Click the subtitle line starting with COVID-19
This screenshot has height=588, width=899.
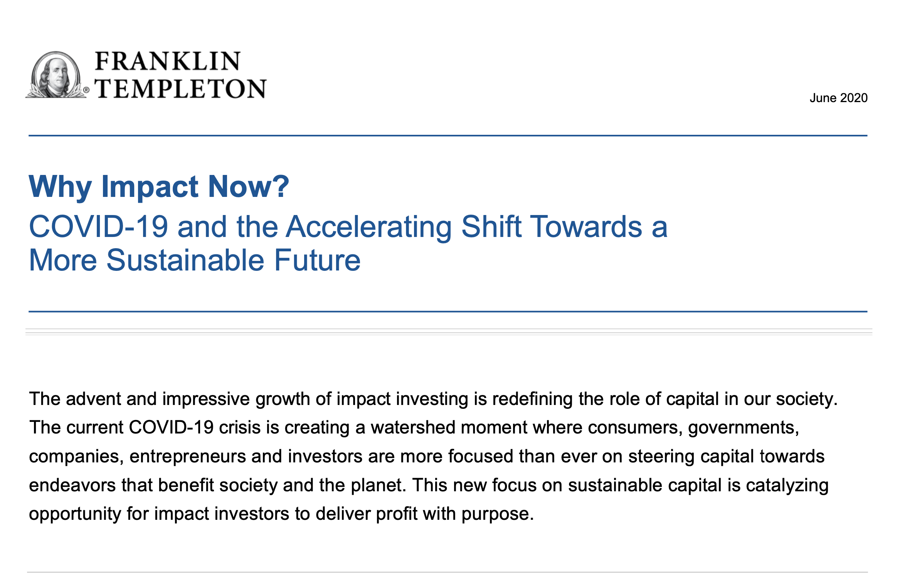coord(348,227)
